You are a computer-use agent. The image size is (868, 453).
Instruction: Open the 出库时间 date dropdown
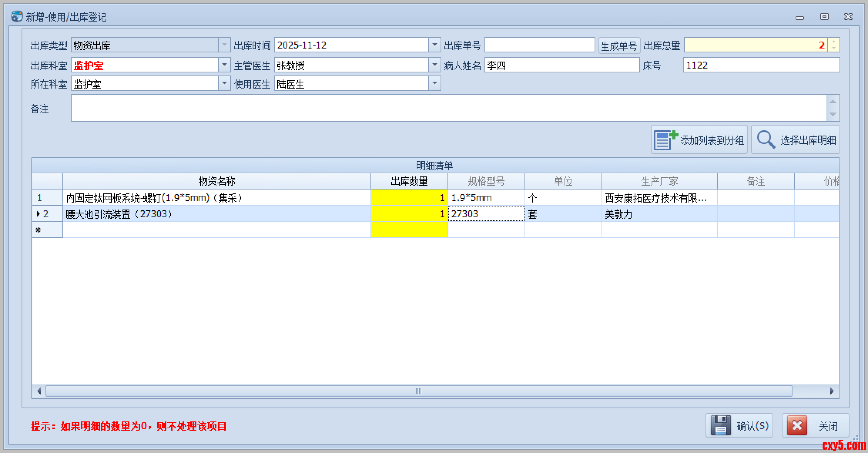[434, 45]
